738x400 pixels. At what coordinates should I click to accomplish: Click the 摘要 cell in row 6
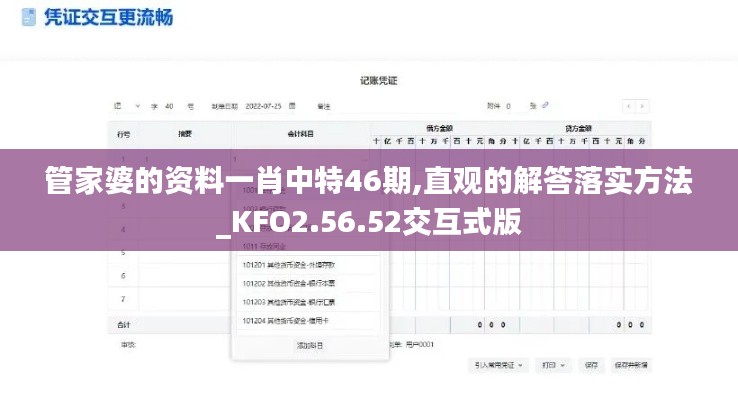[x=185, y=275]
